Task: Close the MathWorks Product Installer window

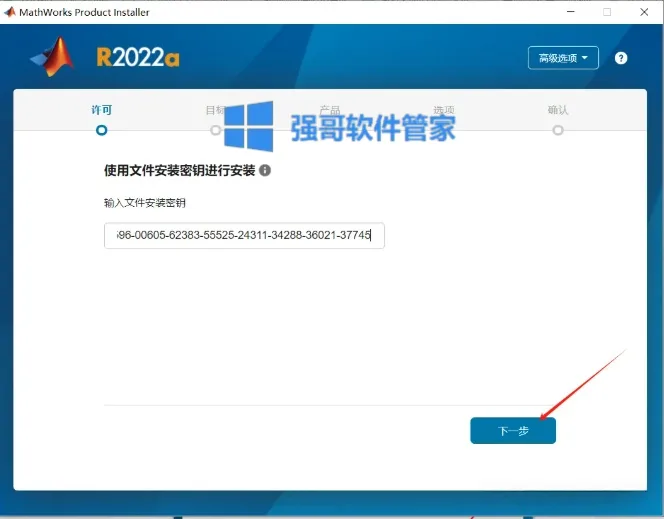Action: pos(644,12)
